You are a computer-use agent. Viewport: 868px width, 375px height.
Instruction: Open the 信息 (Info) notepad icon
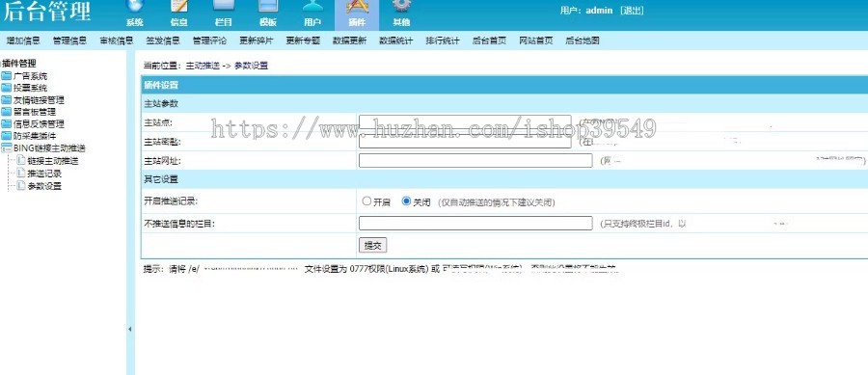pos(178,13)
